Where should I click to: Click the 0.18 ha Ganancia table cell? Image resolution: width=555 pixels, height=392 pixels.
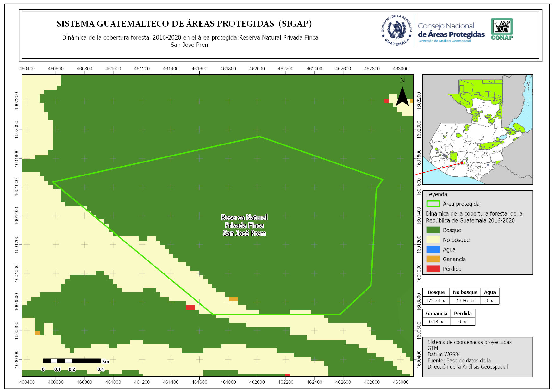click(x=436, y=322)
